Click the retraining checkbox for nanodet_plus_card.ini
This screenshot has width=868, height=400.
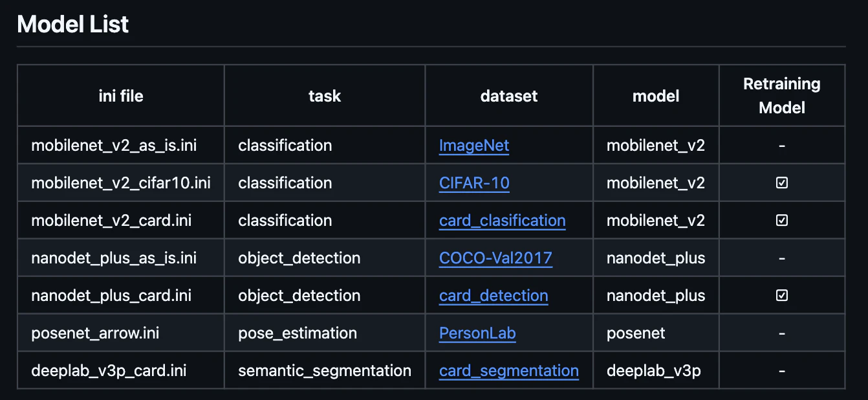click(x=782, y=296)
